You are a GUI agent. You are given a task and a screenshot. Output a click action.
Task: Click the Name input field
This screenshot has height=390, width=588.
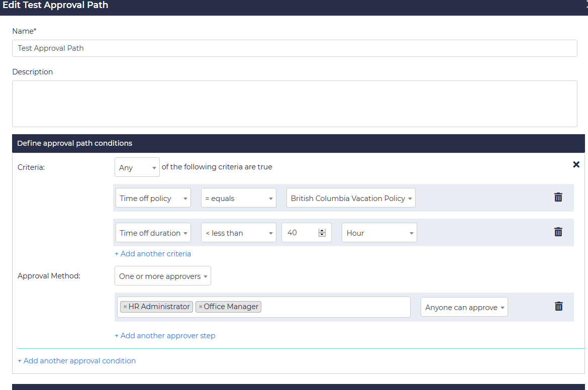(294, 48)
